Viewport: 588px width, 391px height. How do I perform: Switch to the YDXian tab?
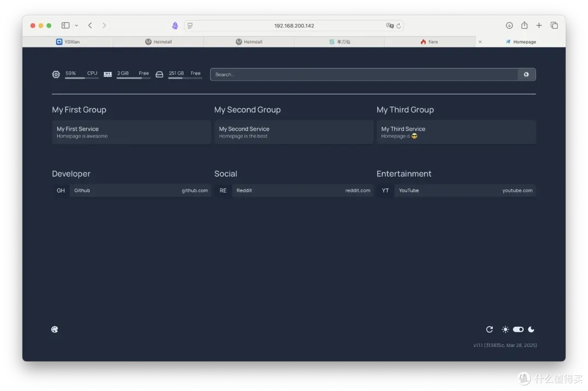point(68,41)
